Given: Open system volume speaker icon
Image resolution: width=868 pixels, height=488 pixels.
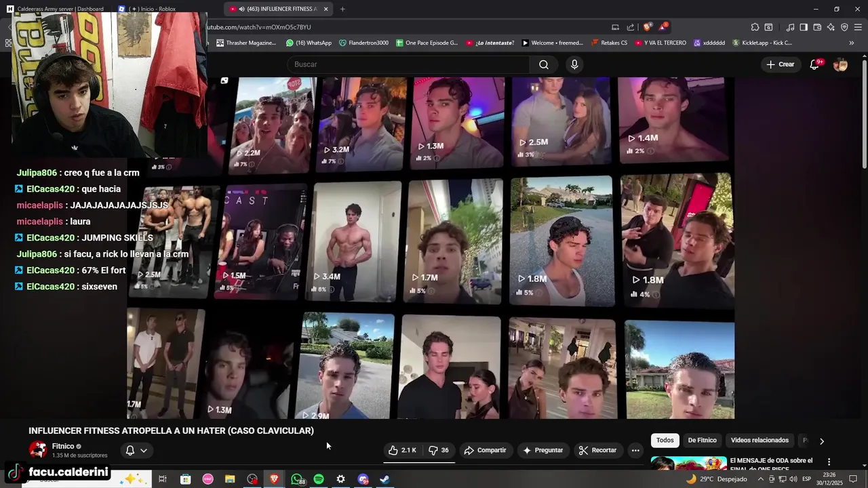Looking at the screenshot, I should click(793, 479).
